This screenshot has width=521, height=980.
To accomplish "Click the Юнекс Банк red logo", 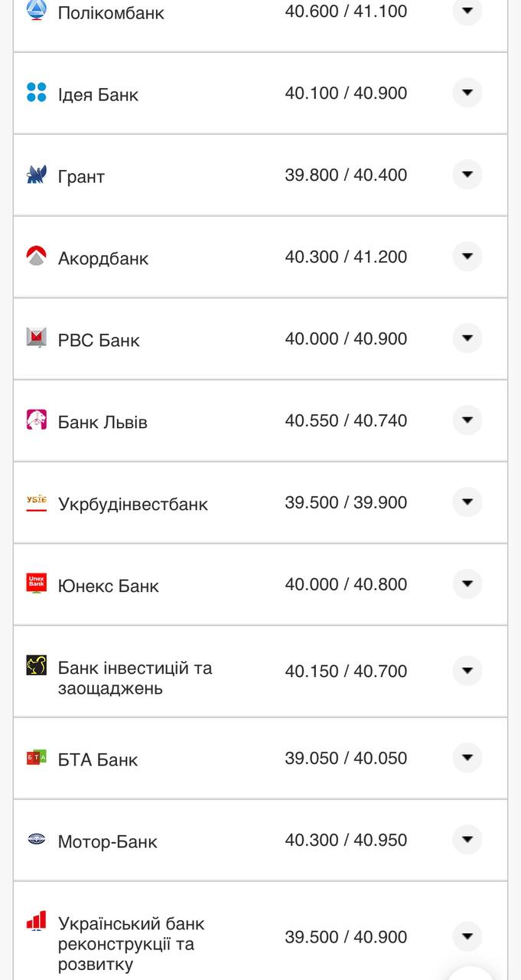I will [36, 583].
